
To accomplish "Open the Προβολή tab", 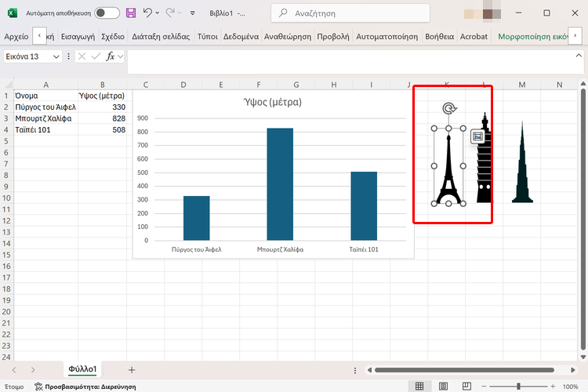I will point(332,36).
